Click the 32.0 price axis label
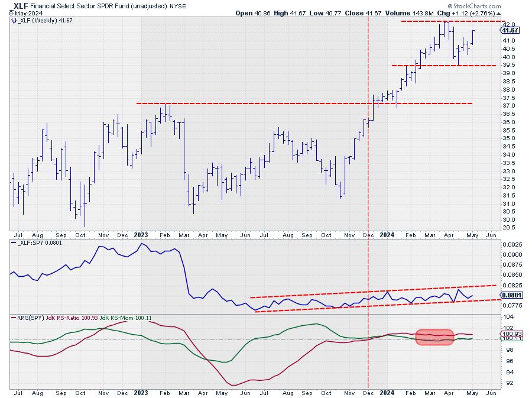This screenshot has height=398, width=532. (x=508, y=187)
